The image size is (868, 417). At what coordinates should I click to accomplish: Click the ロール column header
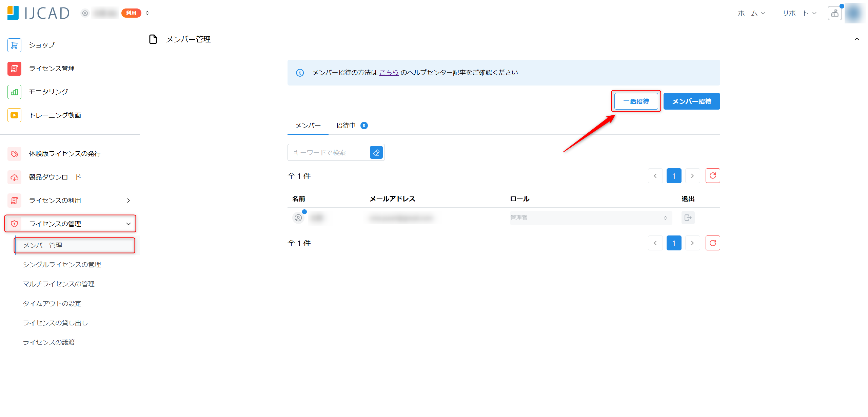pyautogui.click(x=520, y=199)
